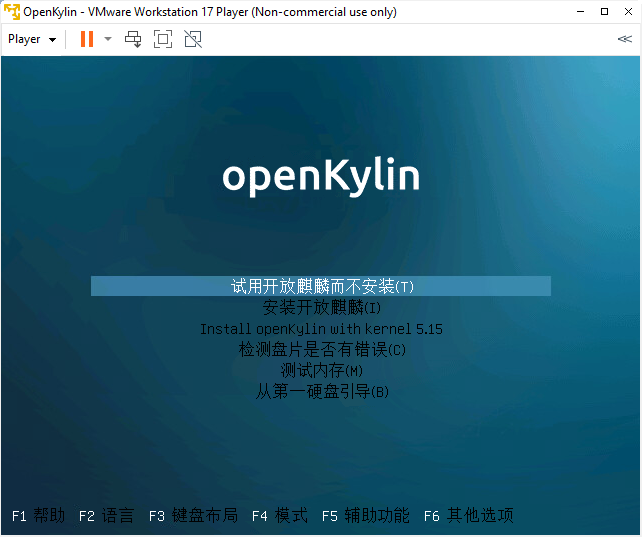Expand the power options arrow beside pause
Image resolution: width=642 pixels, height=537 pixels.
coord(108,39)
